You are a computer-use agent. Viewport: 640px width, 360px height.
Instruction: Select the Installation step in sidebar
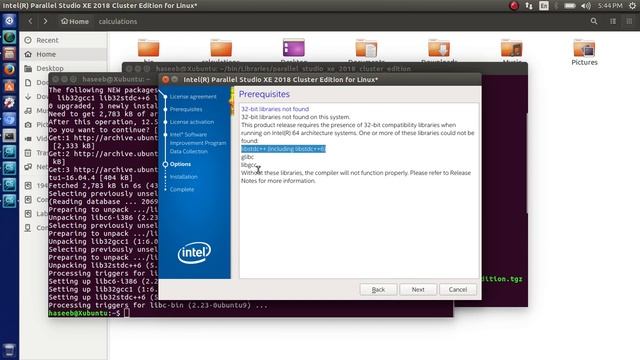[184, 177]
